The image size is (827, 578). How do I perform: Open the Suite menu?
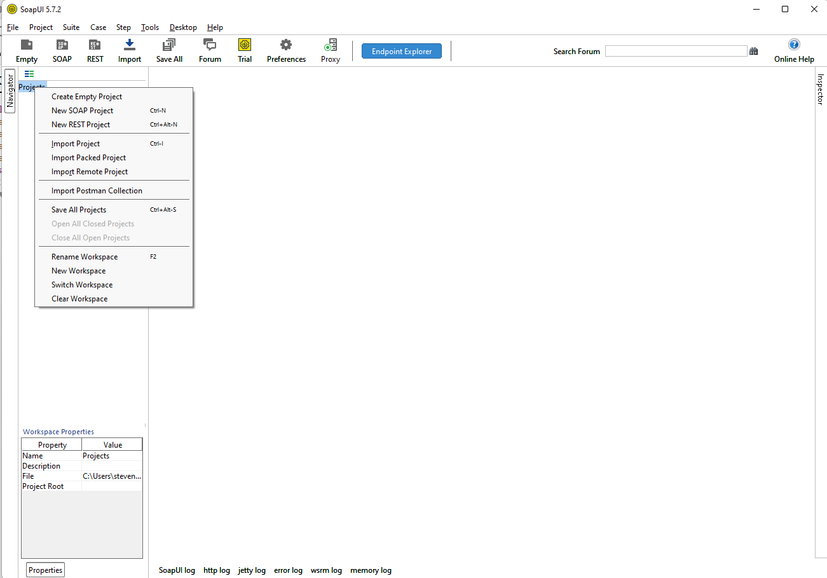(x=71, y=27)
